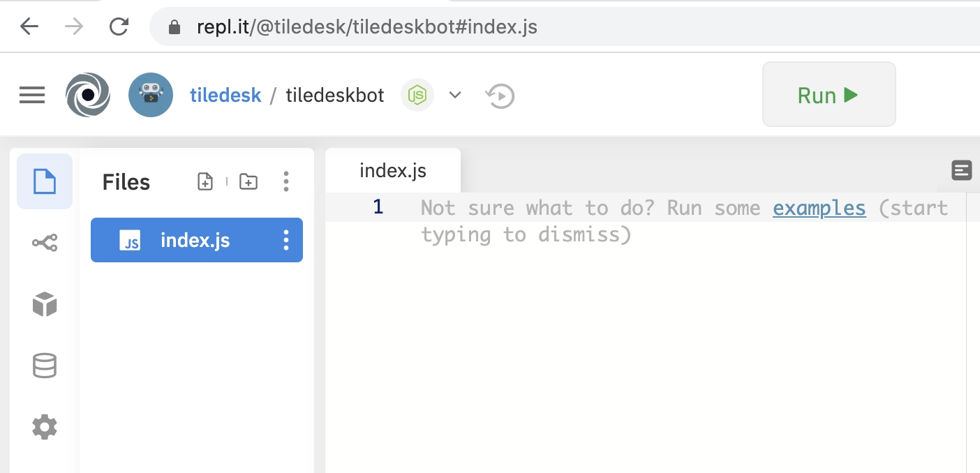Open the hamburger menu
This screenshot has height=473, width=980.
(32, 95)
